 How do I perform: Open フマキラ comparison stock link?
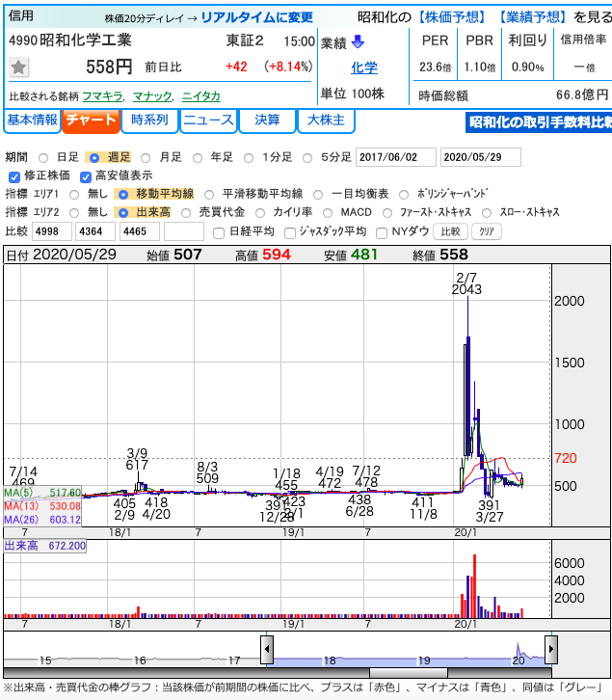pyautogui.click(x=103, y=96)
